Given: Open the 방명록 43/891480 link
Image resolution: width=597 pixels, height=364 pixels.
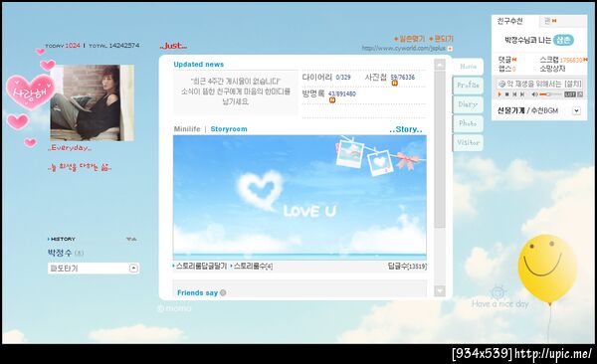Looking at the screenshot, I should click(329, 93).
